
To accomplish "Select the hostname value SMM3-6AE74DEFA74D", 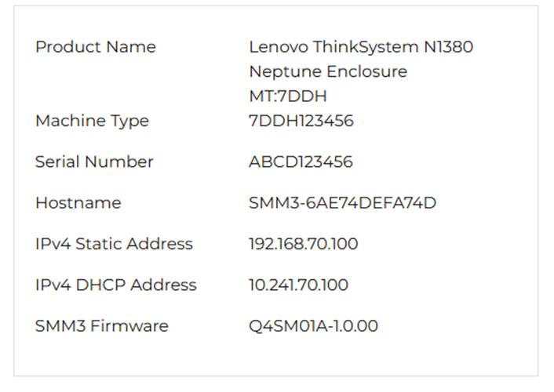I will tap(342, 203).
